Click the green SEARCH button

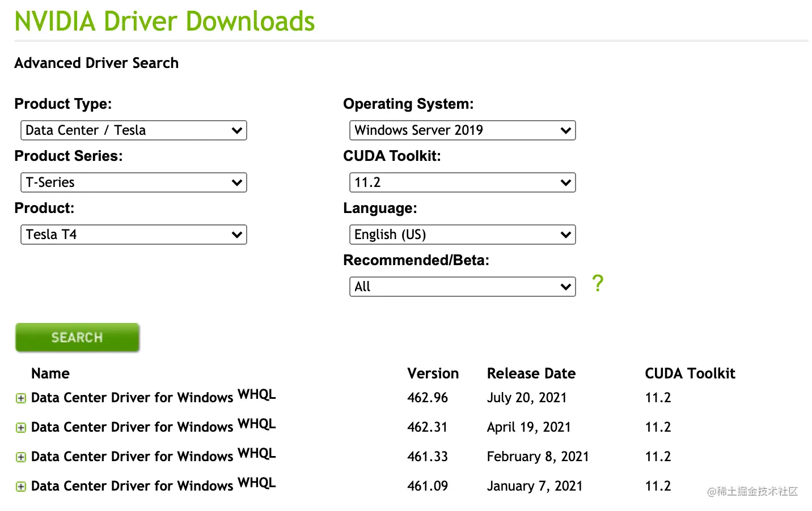point(78,338)
